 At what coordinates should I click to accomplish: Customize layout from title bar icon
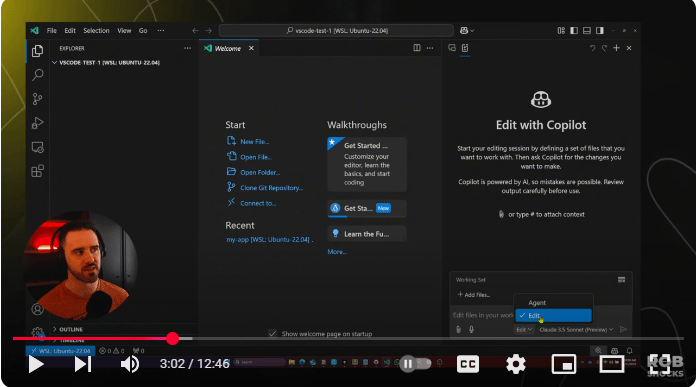[561, 30]
